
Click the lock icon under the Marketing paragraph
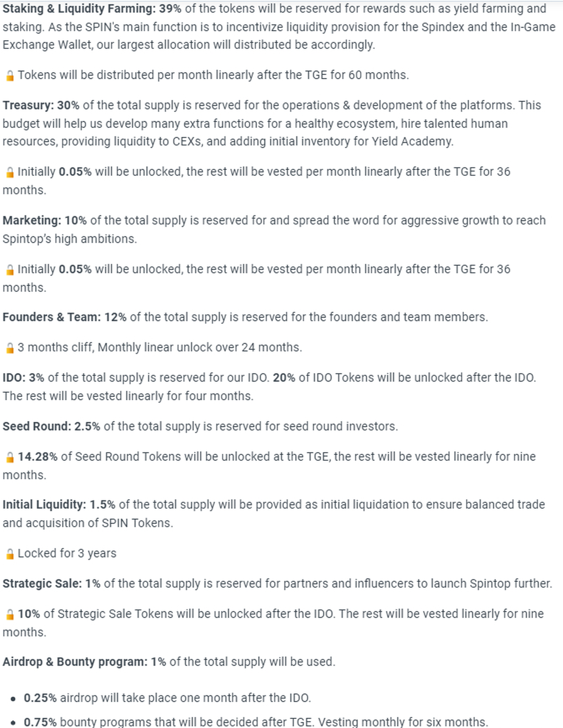coord(10,270)
